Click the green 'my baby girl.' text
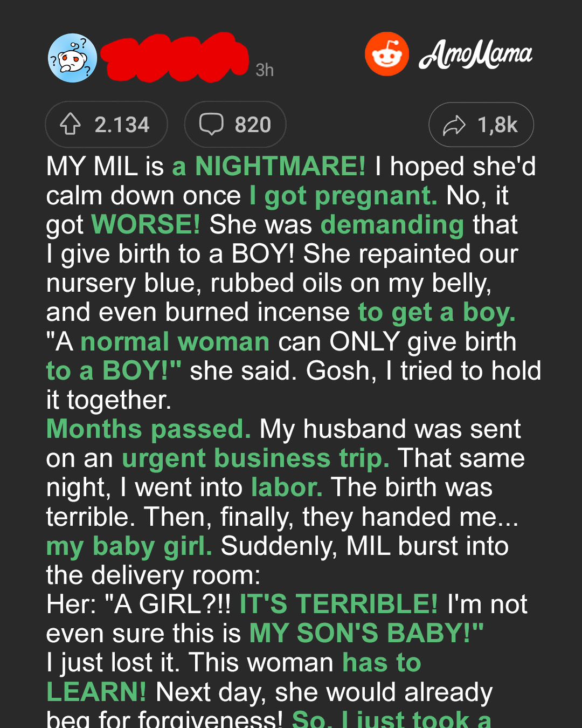This screenshot has height=728, width=582. click(129, 546)
